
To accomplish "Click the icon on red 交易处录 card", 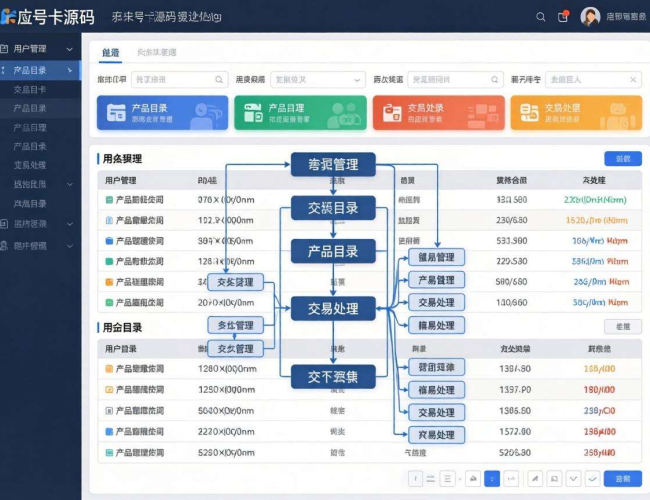I will coord(392,113).
